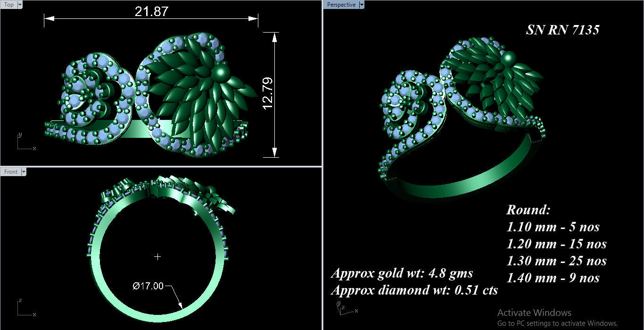Click the 12.79 height dimension text

point(267,93)
